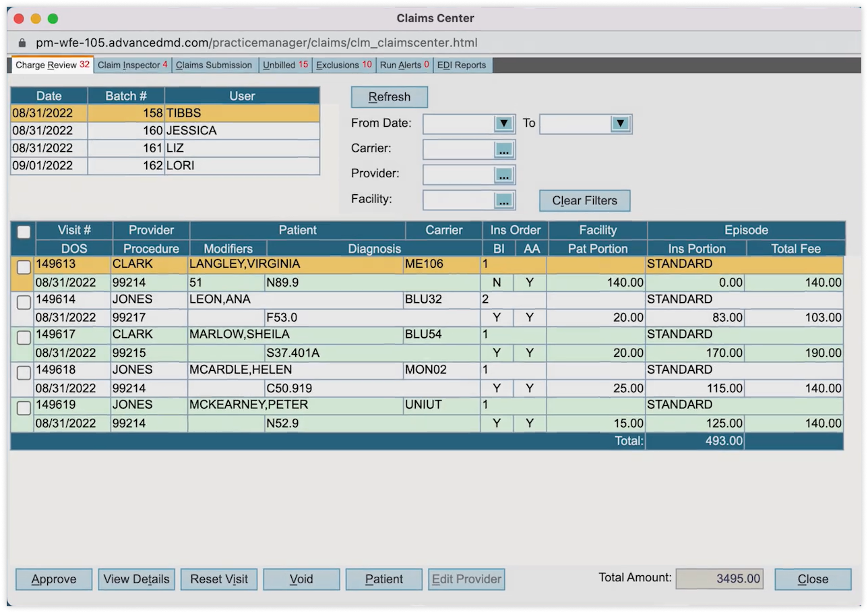The image size is (868, 613).
Task: Click the browser URL address text
Action: point(257,43)
